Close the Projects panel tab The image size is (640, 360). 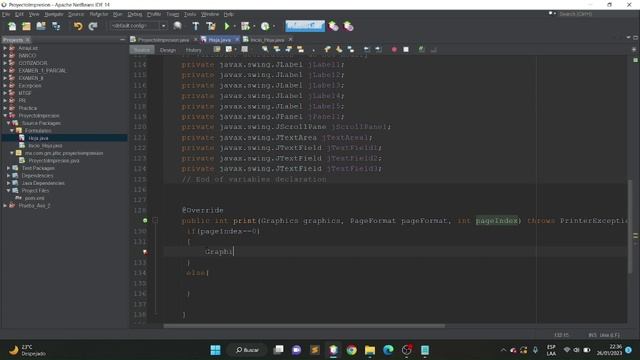28,40
